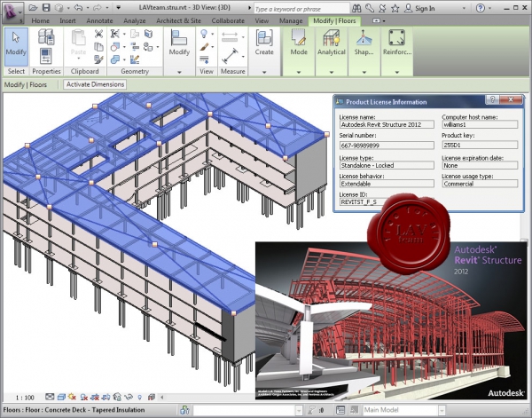Toggle the crop view icon in view bar

point(95,397)
